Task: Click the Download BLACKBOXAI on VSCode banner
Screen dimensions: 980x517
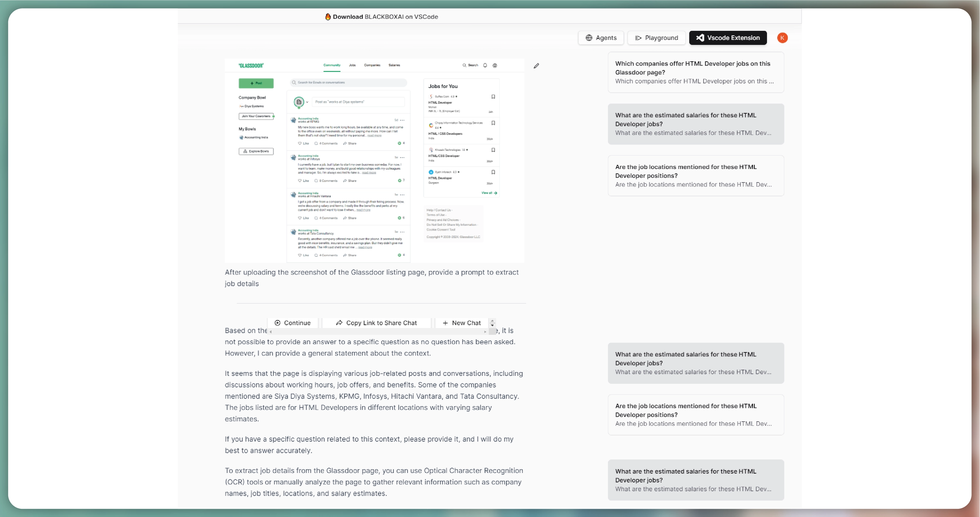Action: (381, 17)
